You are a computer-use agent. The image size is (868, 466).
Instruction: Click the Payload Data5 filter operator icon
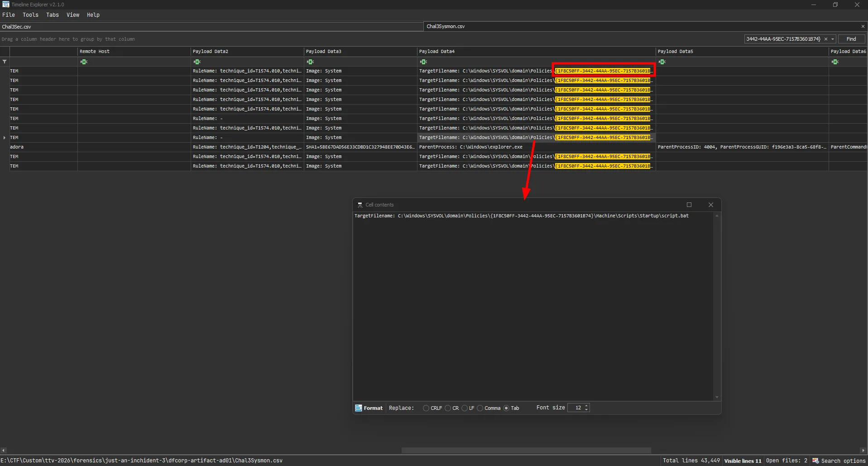[x=662, y=62]
